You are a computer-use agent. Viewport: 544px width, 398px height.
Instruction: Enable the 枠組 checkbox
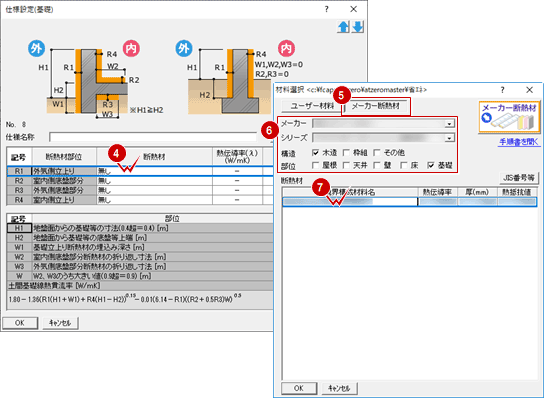coord(346,152)
